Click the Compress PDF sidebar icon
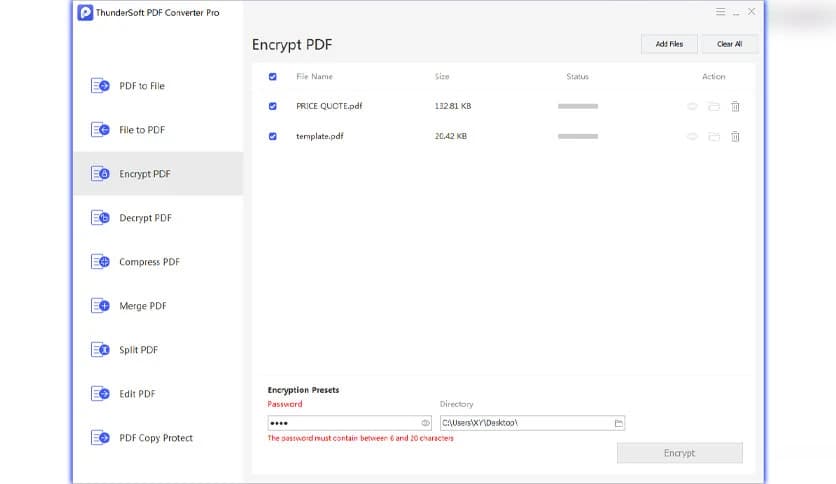 point(100,262)
